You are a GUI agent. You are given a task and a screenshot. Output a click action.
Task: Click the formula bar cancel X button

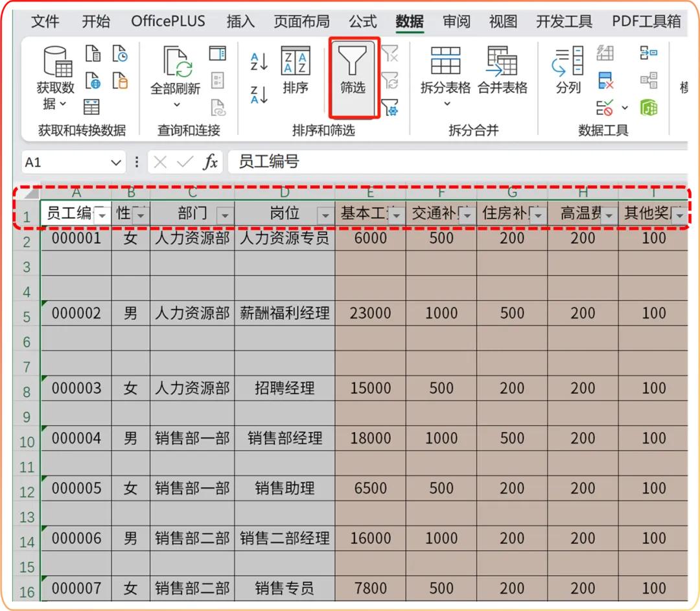point(160,162)
